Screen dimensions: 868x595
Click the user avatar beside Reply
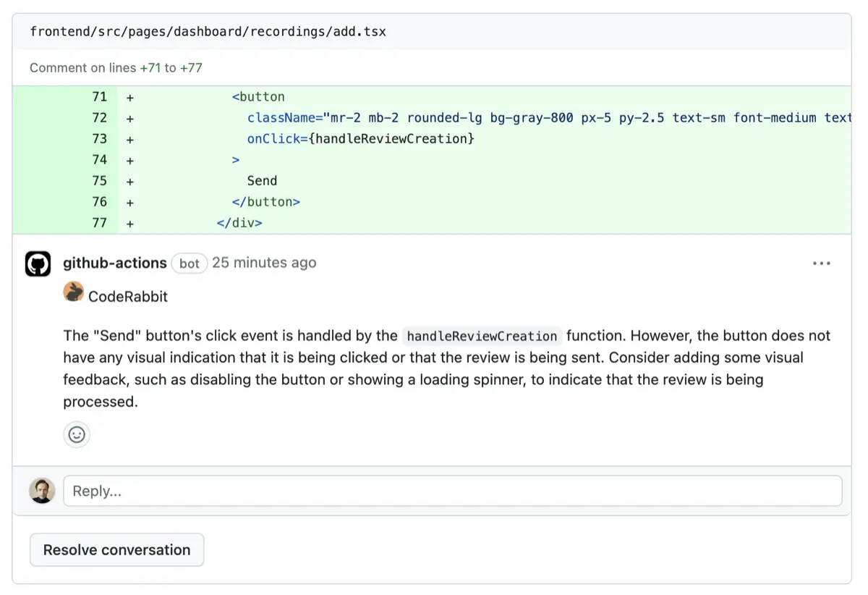point(42,491)
